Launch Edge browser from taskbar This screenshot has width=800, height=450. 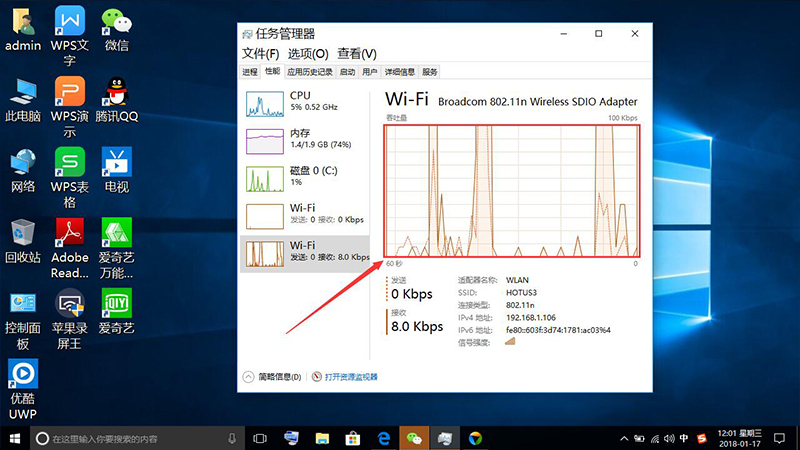tap(384, 438)
